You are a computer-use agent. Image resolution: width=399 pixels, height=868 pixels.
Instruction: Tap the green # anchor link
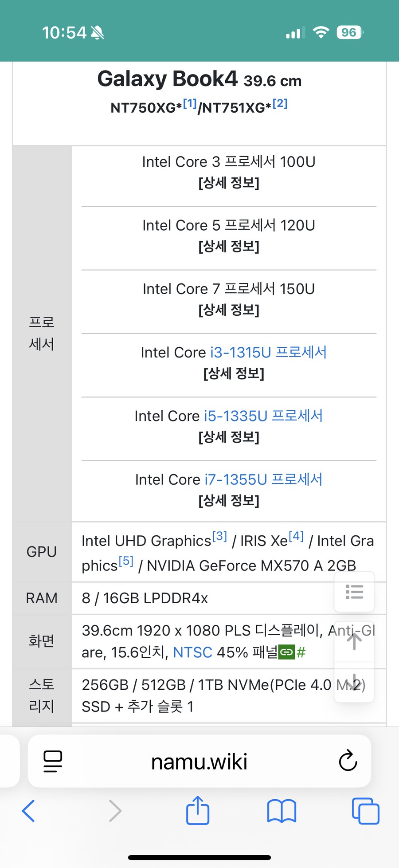301,652
